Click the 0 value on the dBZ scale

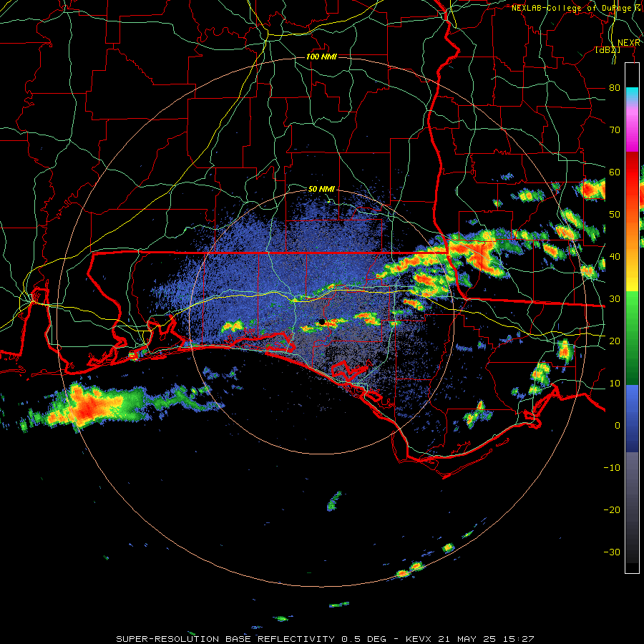pyautogui.click(x=618, y=426)
